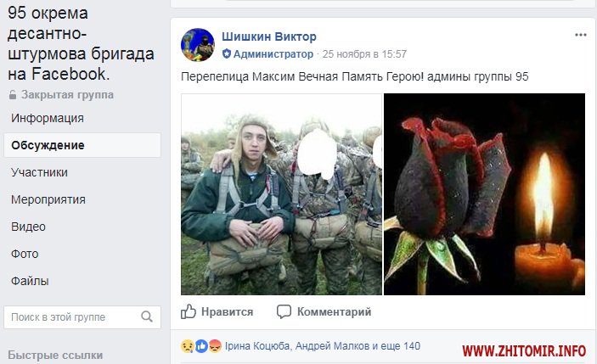The width and height of the screenshot is (597, 364).
Task: Open the Файлы section
Action: click(x=30, y=281)
